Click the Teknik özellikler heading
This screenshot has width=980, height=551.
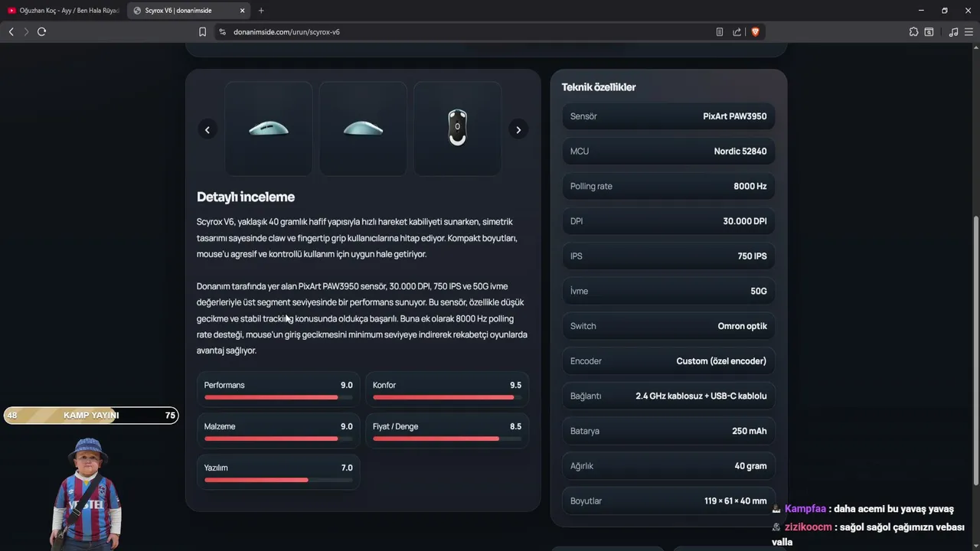pyautogui.click(x=599, y=87)
